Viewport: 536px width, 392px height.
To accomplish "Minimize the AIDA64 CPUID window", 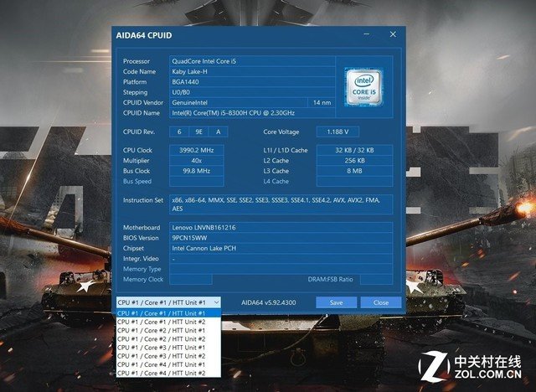I will 366,35.
